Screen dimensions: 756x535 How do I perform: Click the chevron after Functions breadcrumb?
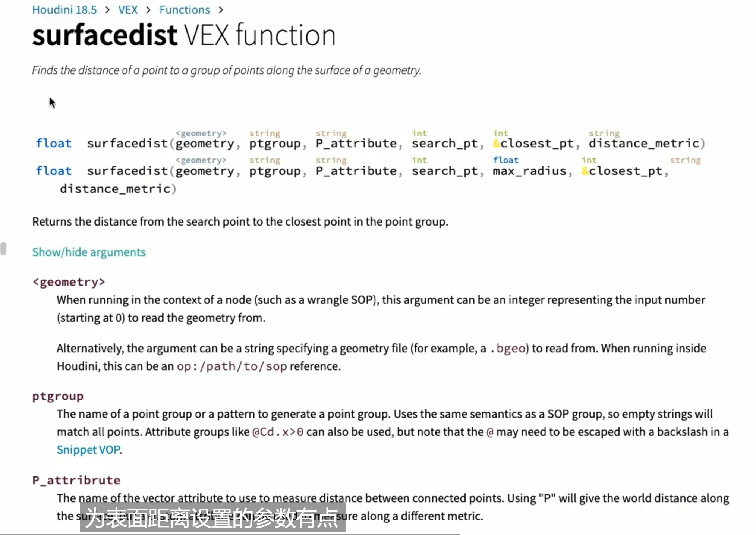click(221, 10)
